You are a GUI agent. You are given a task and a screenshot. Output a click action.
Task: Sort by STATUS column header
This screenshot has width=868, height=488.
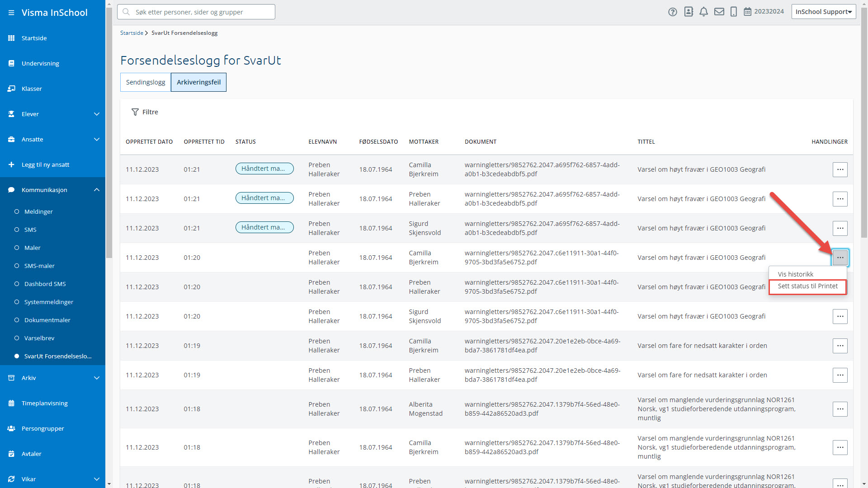(x=245, y=142)
